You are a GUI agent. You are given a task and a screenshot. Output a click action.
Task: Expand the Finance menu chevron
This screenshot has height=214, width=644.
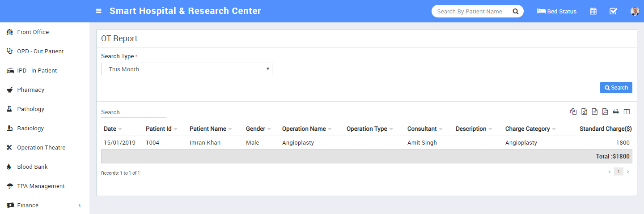click(80, 205)
